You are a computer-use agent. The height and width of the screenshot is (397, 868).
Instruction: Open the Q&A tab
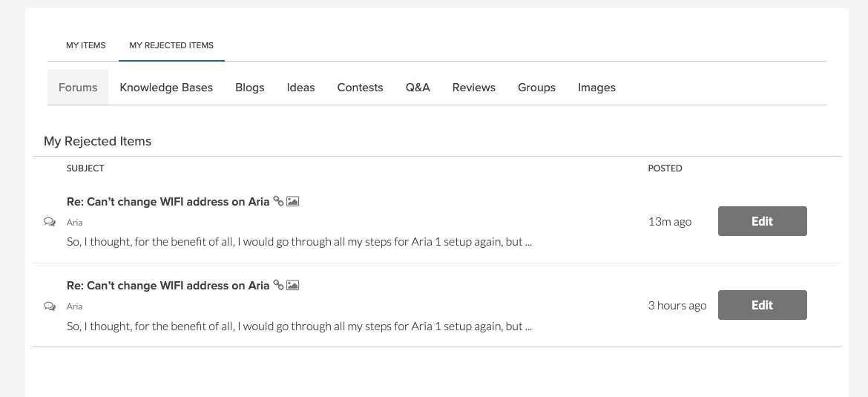[418, 88]
